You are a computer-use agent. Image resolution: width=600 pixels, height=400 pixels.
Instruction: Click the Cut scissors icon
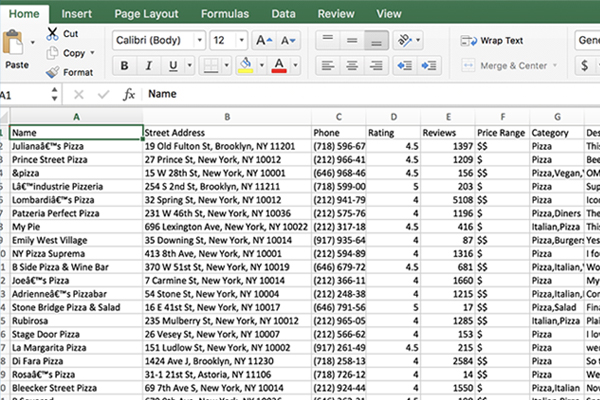[x=52, y=34]
